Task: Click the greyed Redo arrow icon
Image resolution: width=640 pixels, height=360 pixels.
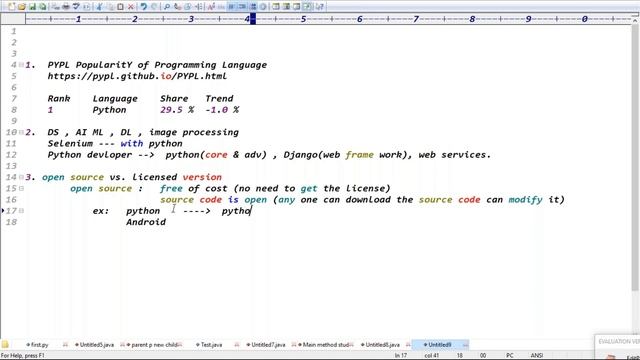Action: point(154,7)
